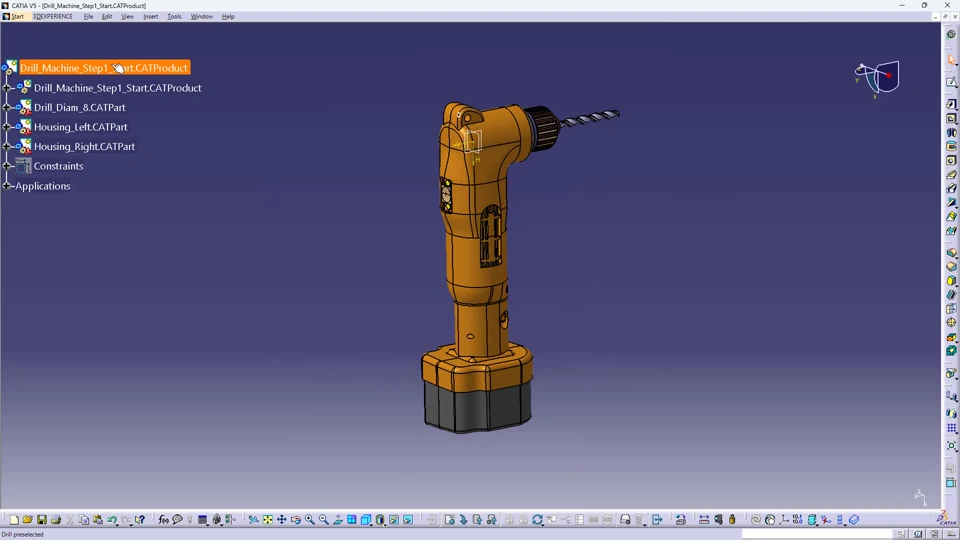The height and width of the screenshot is (540, 960).
Task: Select Drill_Diam_8.CATPart in the tree
Action: (x=80, y=107)
